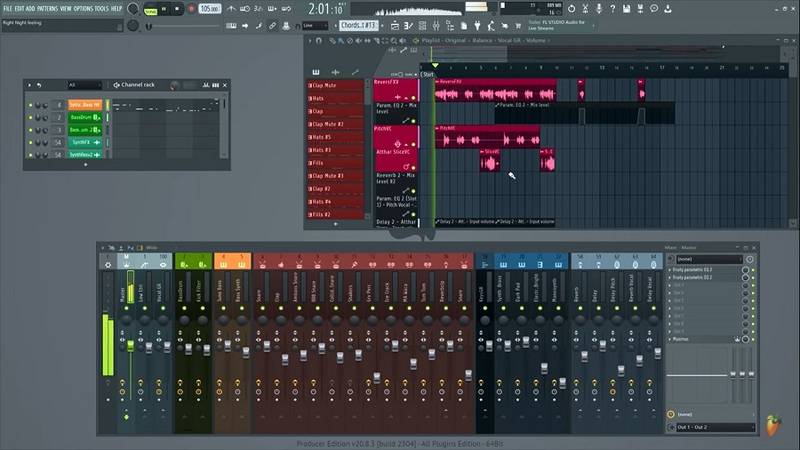Click the tempo display 105.000
The width and height of the screenshot is (800, 450).
click(210, 9)
